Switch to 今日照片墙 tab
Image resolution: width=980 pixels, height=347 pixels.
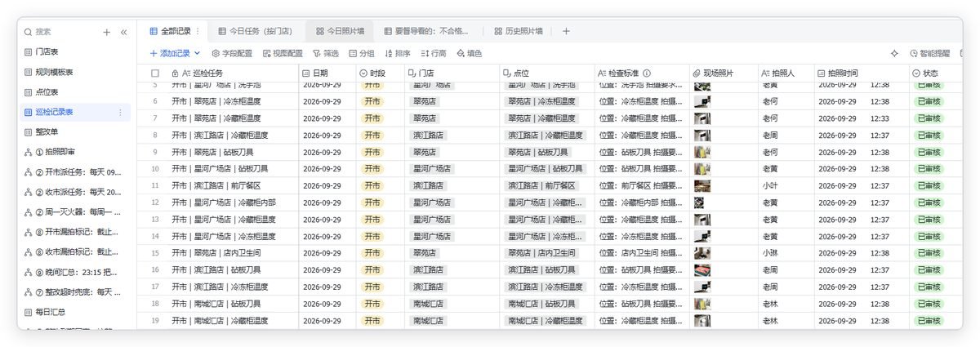pyautogui.click(x=340, y=31)
